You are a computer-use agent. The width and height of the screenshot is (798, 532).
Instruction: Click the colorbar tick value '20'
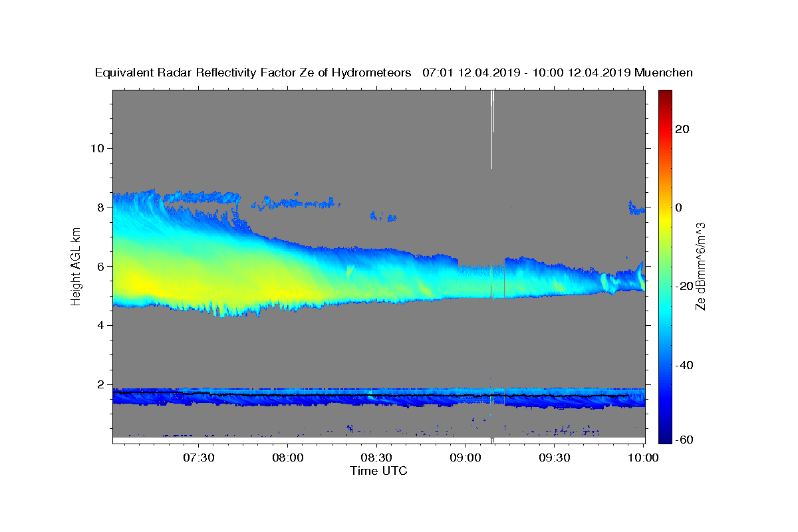[684, 129]
